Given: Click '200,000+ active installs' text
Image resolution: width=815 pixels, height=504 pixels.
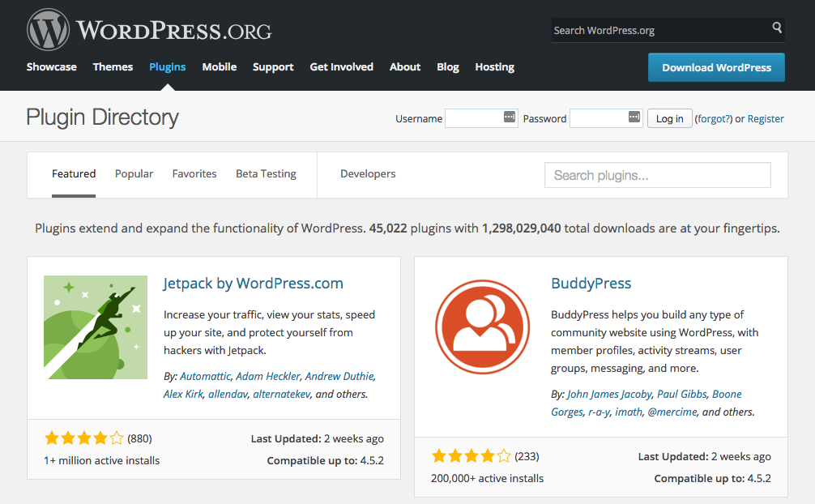Looking at the screenshot, I should 487,478.
